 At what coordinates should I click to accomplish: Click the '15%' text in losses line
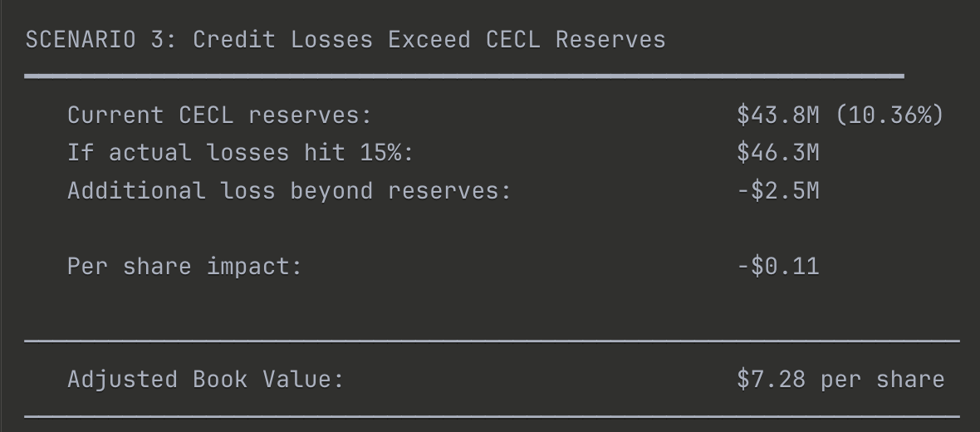[x=380, y=153]
